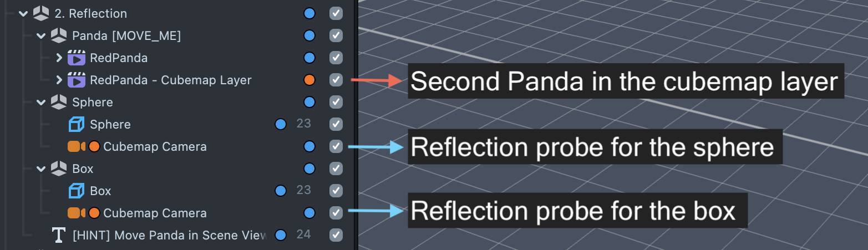Click the blue layer dot beside Sphere mesh
This screenshot has height=250, width=868.
(x=281, y=124)
